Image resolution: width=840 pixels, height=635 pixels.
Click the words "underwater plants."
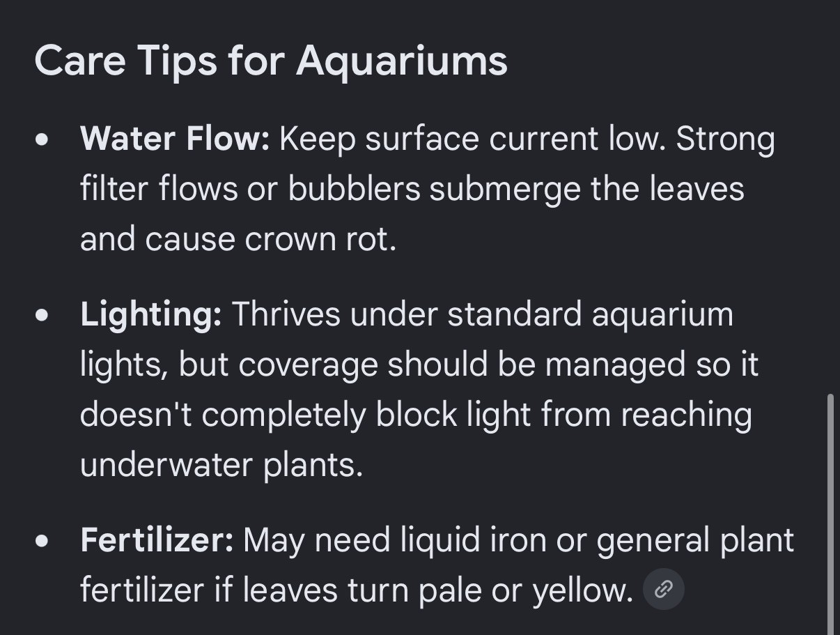(221, 465)
